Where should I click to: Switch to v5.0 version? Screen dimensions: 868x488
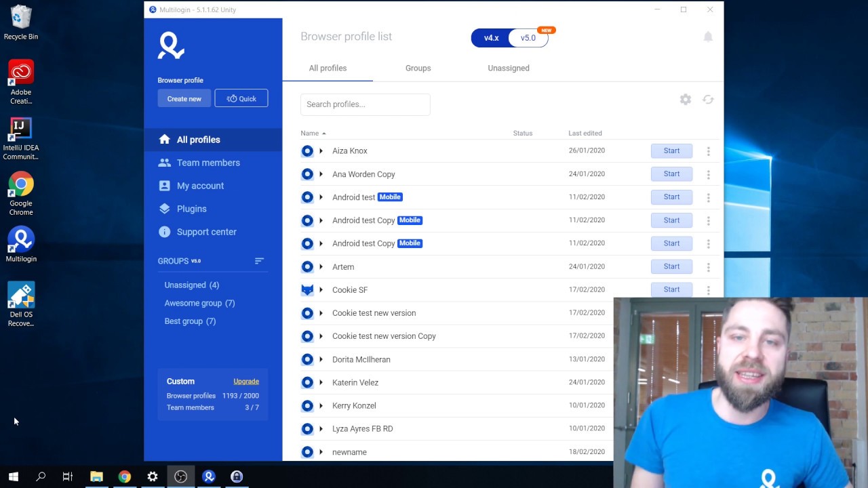tap(528, 38)
